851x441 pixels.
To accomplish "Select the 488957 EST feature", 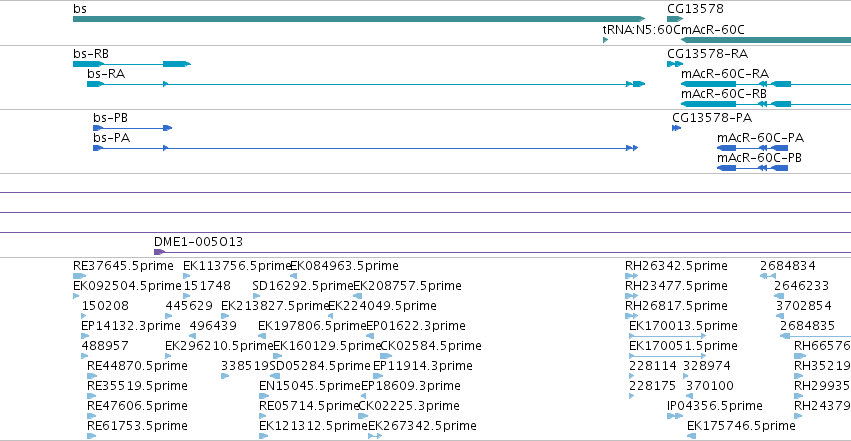I will pyautogui.click(x=84, y=356).
